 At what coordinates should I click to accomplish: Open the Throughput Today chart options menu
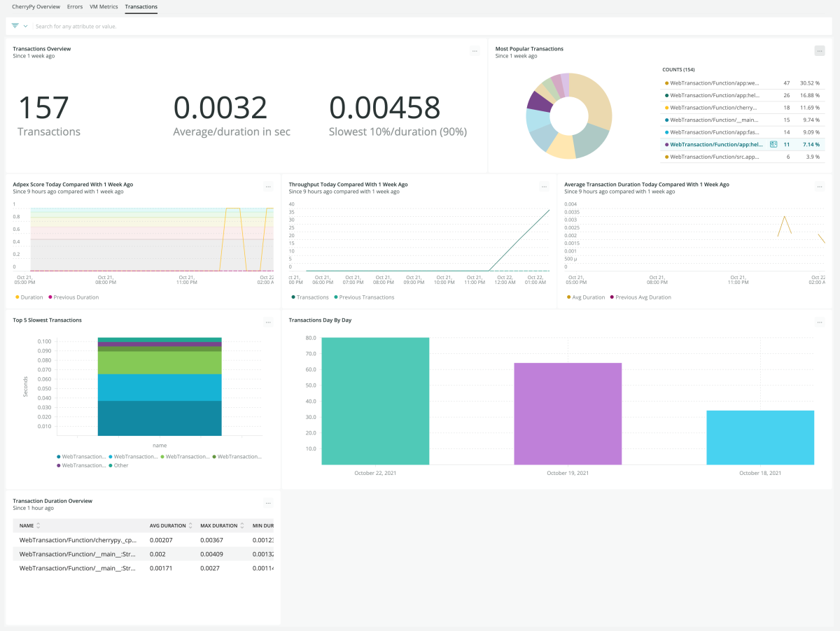[x=544, y=187]
